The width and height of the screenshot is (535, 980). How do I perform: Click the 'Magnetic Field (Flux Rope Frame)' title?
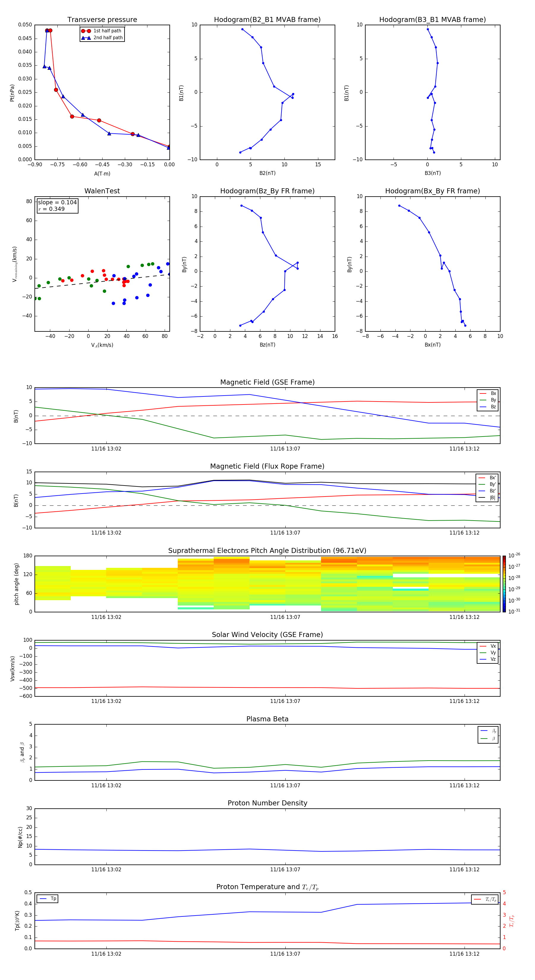click(267, 467)
